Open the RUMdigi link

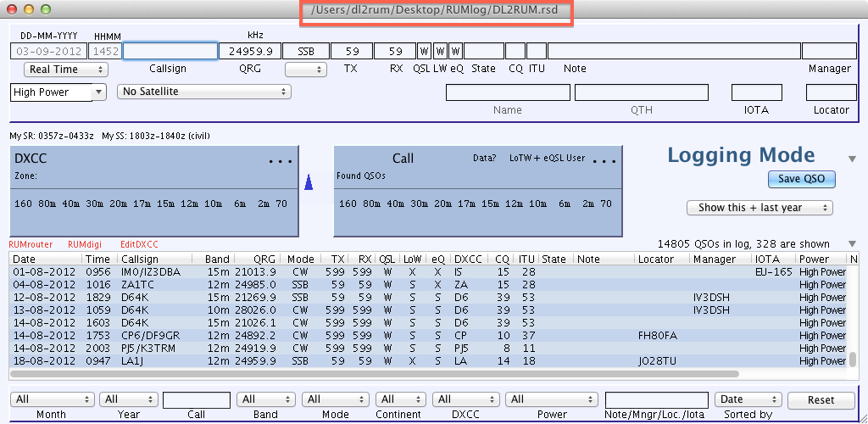pos(86,244)
